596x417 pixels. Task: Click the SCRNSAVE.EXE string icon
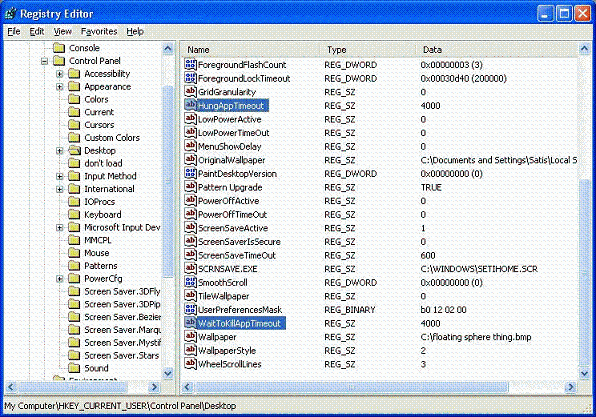pos(190,268)
